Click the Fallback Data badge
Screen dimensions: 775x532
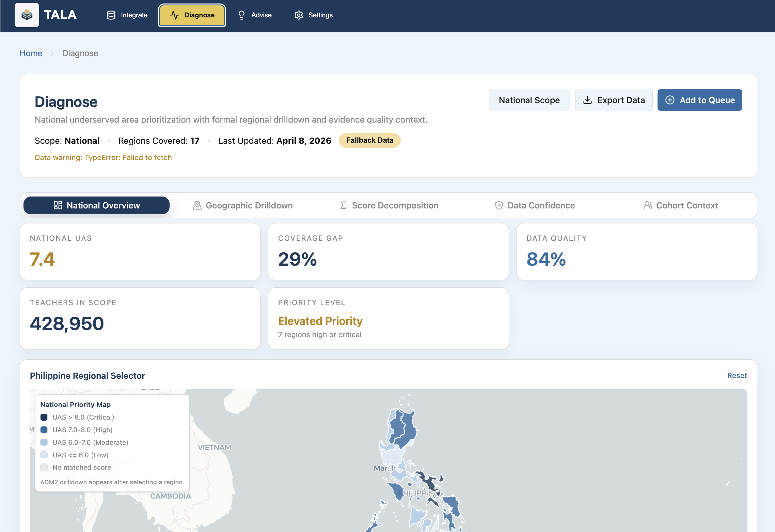pos(370,140)
